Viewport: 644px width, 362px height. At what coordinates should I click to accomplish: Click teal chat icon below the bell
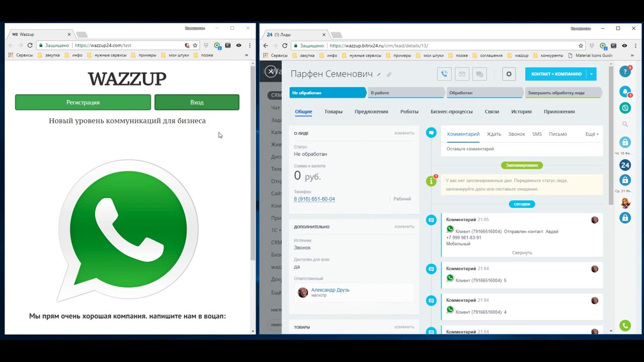coord(625,108)
